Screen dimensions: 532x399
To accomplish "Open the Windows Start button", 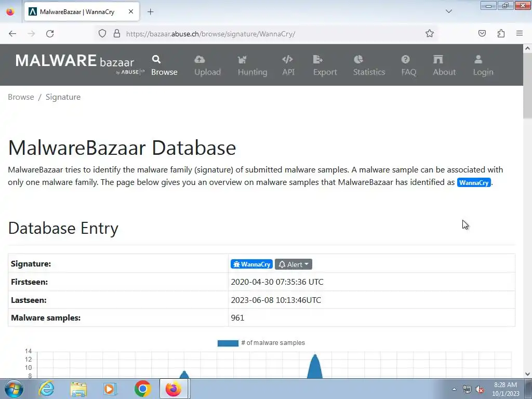I will (x=14, y=389).
